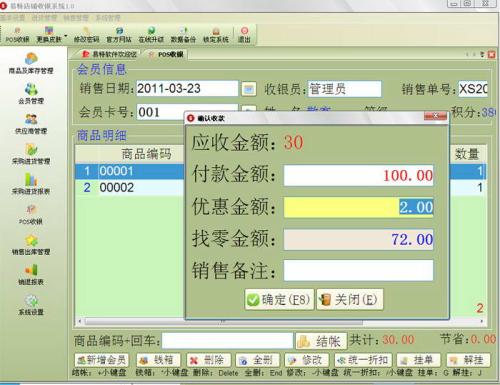Open the first menu in the menu bar
This screenshot has height=385, width=500.
tap(13, 18)
